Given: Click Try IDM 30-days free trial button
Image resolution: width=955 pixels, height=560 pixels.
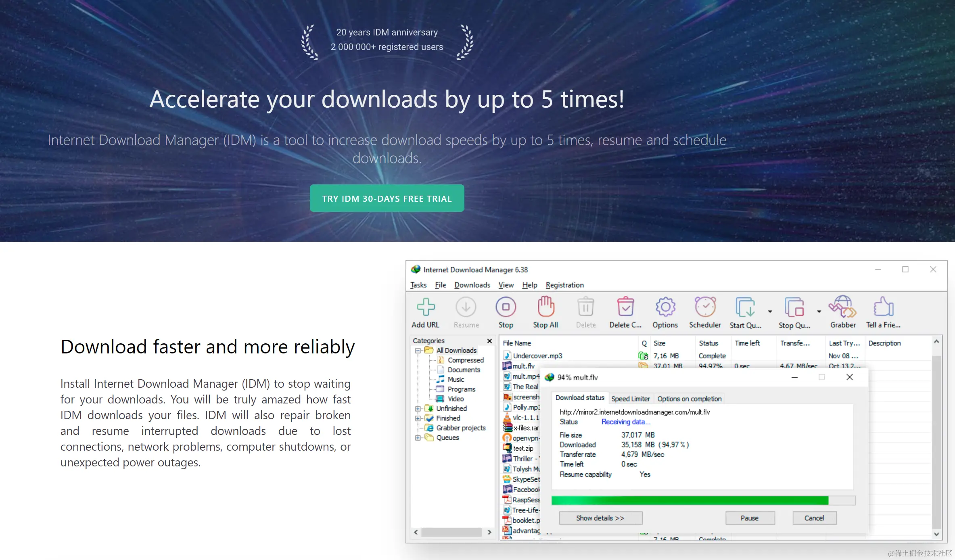Looking at the screenshot, I should (x=387, y=198).
